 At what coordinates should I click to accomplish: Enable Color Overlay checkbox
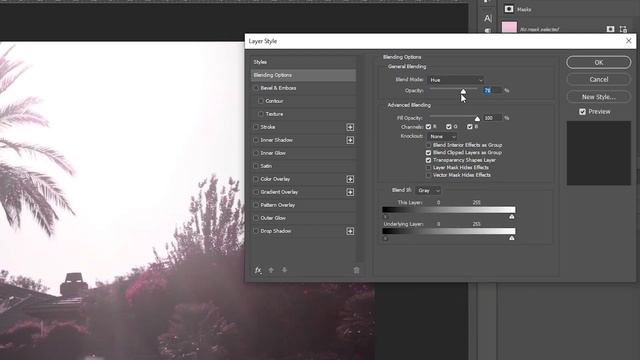point(256,179)
